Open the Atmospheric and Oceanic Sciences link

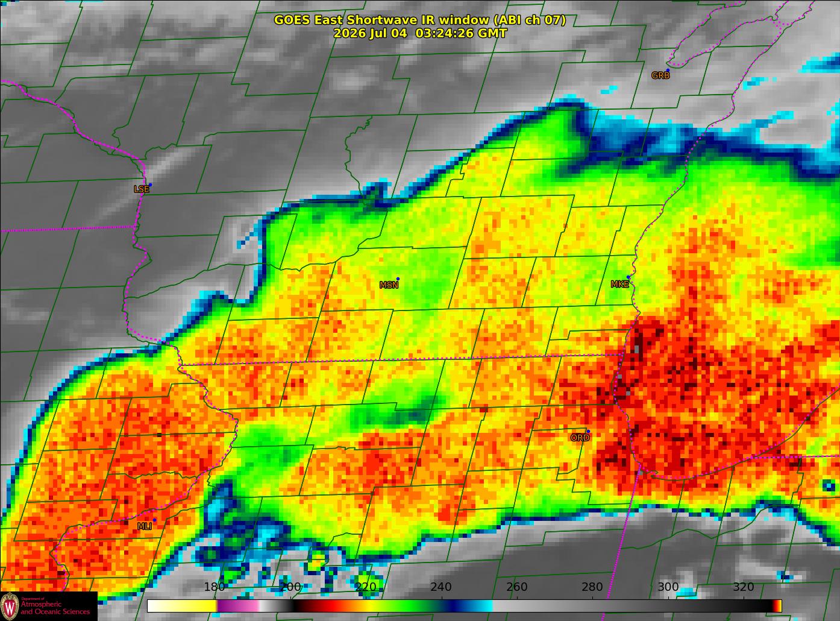click(x=55, y=608)
